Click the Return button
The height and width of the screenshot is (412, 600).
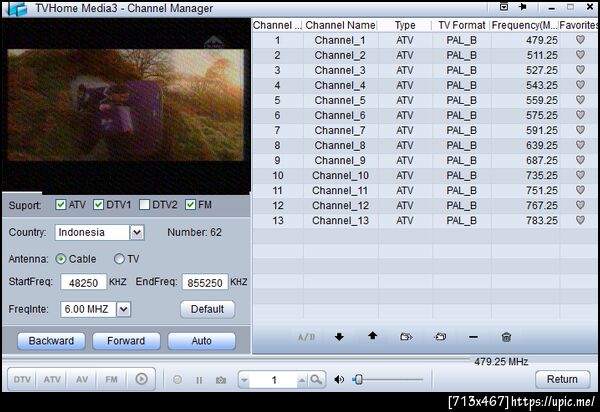tap(562, 379)
